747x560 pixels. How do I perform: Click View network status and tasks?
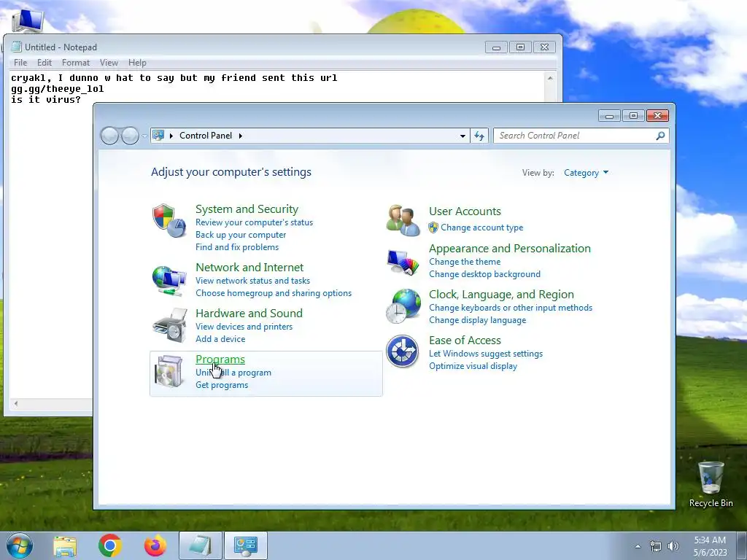pos(252,281)
